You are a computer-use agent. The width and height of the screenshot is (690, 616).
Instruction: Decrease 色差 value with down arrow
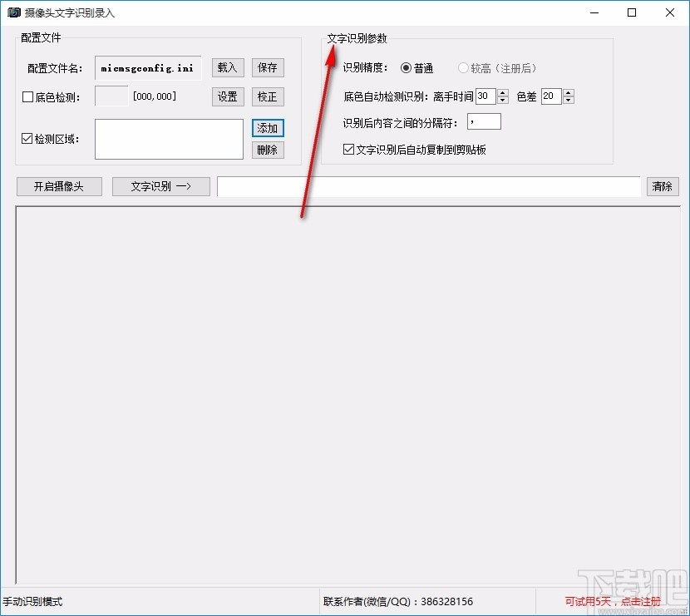click(569, 101)
